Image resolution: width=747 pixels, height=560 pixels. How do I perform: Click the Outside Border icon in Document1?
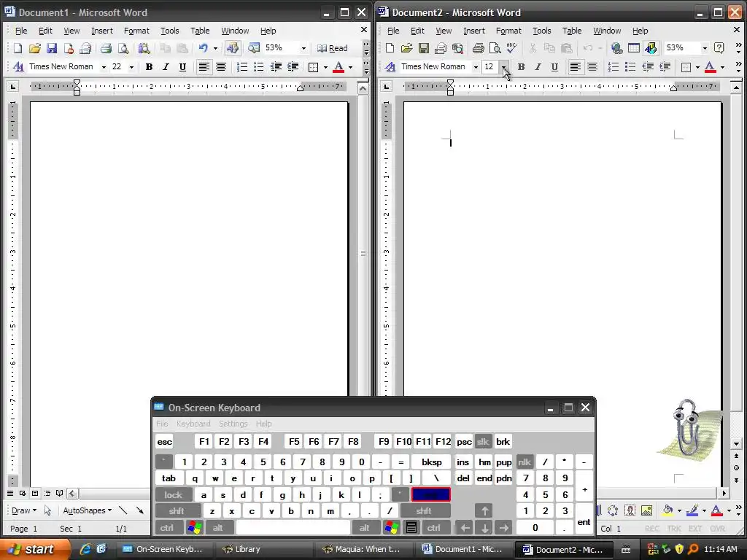pyautogui.click(x=313, y=66)
